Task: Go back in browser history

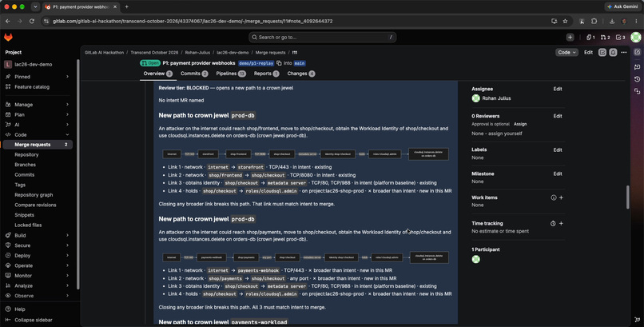Action: (8, 21)
